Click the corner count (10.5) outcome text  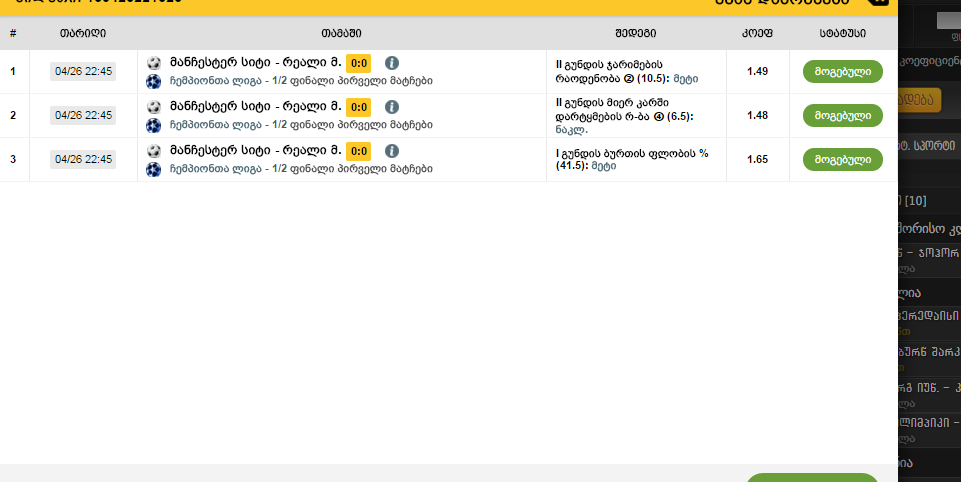627,72
